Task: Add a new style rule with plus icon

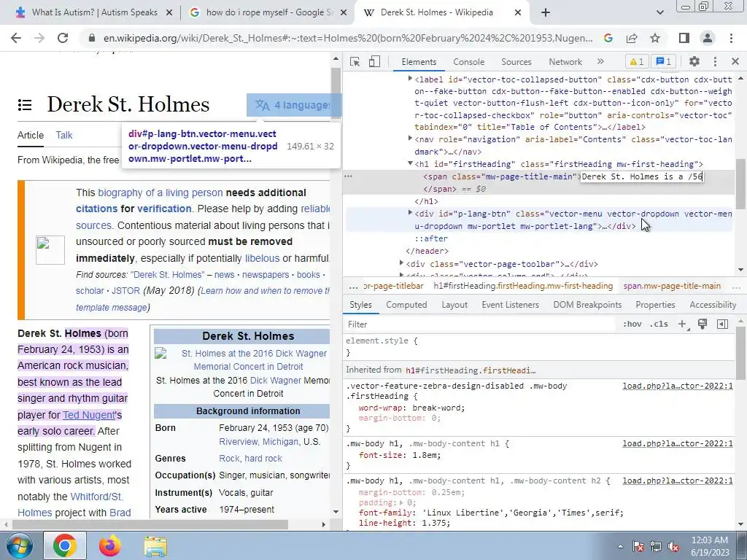Action: (683, 324)
